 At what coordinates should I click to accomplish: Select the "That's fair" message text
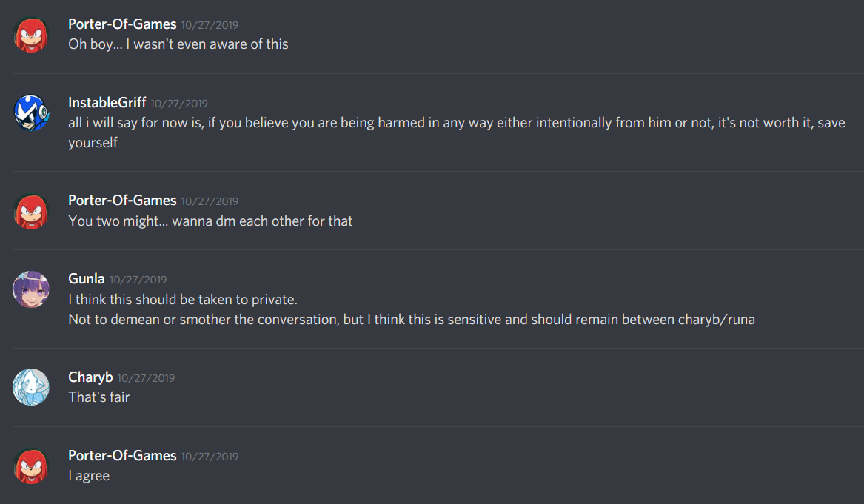[x=98, y=397]
